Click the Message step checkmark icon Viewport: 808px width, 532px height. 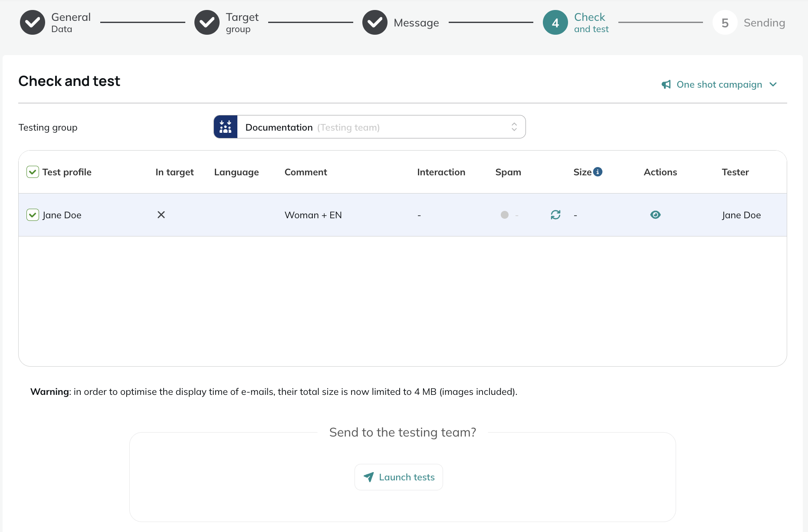point(375,23)
